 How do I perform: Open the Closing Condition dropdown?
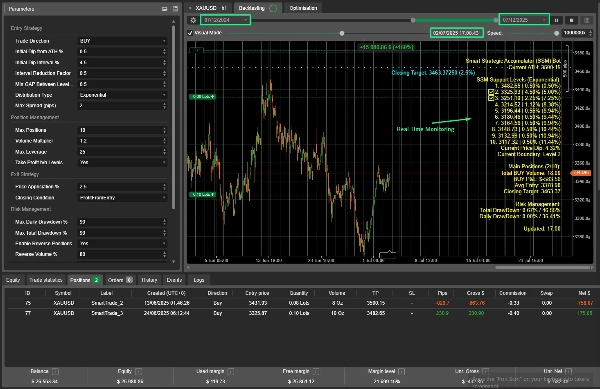[122, 197]
